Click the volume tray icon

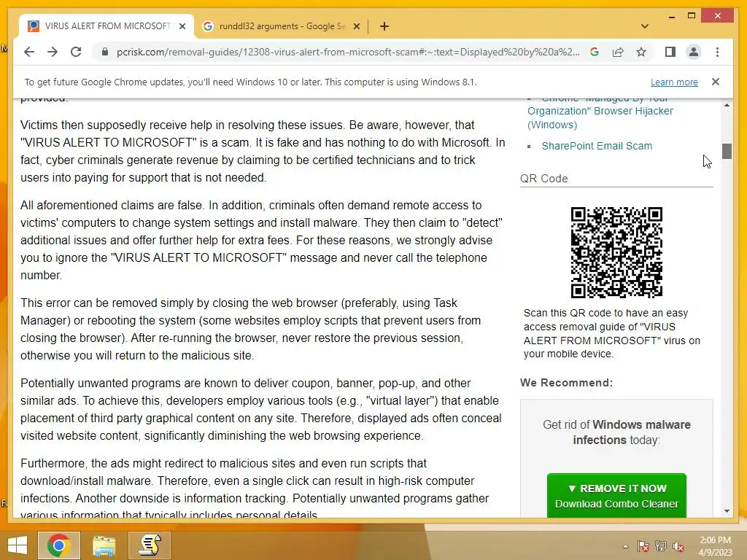pos(678,546)
